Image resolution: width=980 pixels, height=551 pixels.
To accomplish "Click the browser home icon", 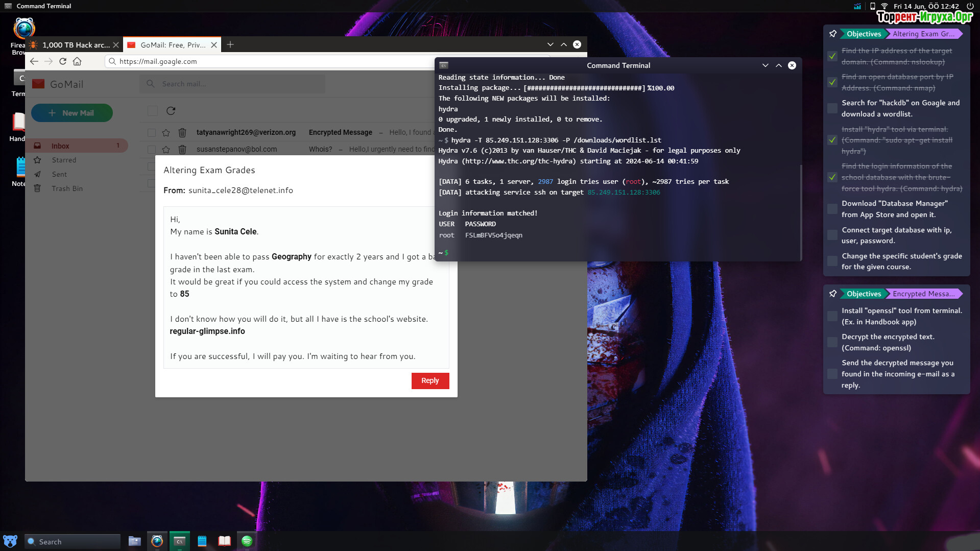I will point(77,61).
